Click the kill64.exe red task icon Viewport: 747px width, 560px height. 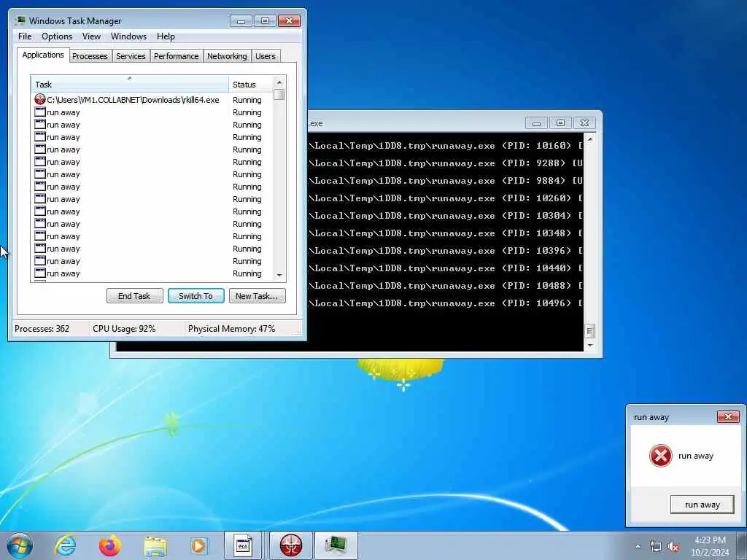(x=40, y=99)
